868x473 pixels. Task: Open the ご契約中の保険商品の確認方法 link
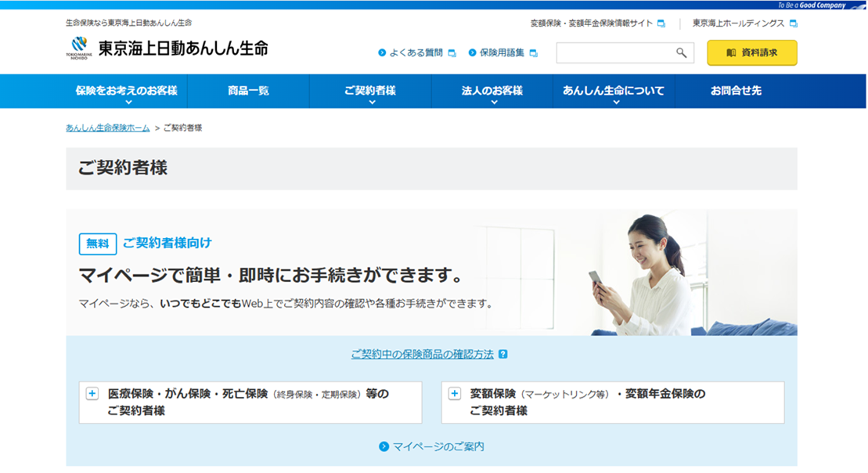[422, 354]
